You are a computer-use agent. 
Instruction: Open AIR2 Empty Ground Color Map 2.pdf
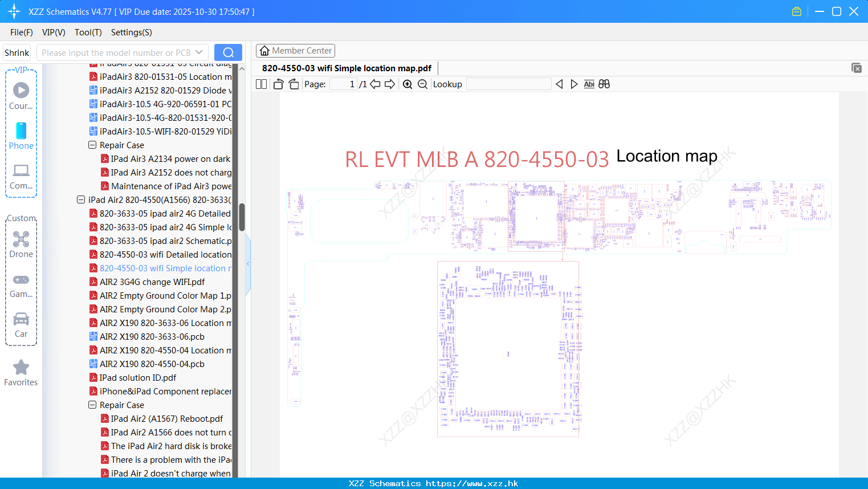161,309
